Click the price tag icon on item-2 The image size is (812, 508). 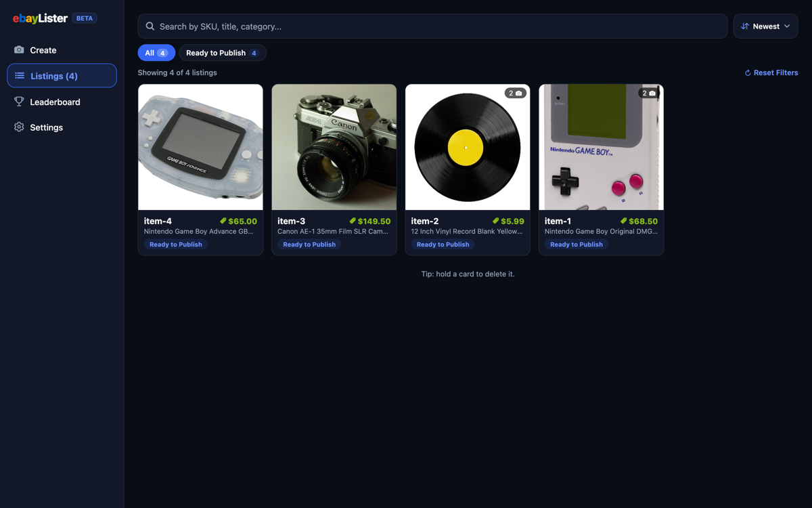pos(495,221)
